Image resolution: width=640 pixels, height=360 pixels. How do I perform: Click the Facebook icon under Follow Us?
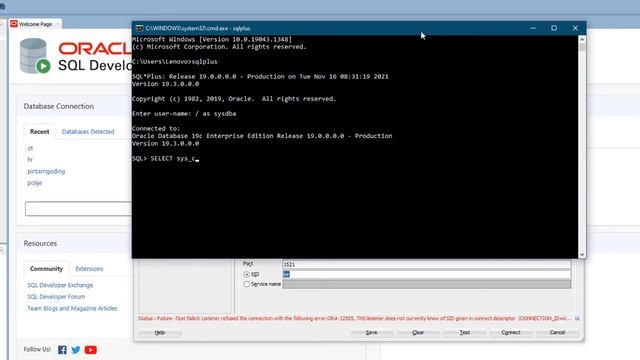(x=62, y=350)
